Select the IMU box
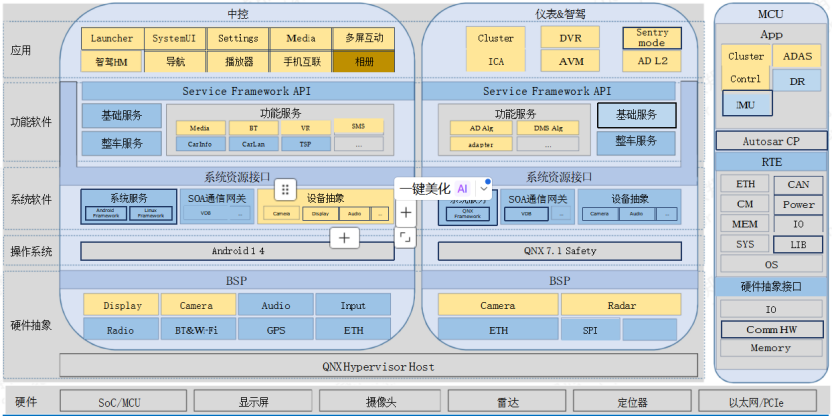Image resolution: width=832 pixels, height=416 pixels. click(x=746, y=104)
